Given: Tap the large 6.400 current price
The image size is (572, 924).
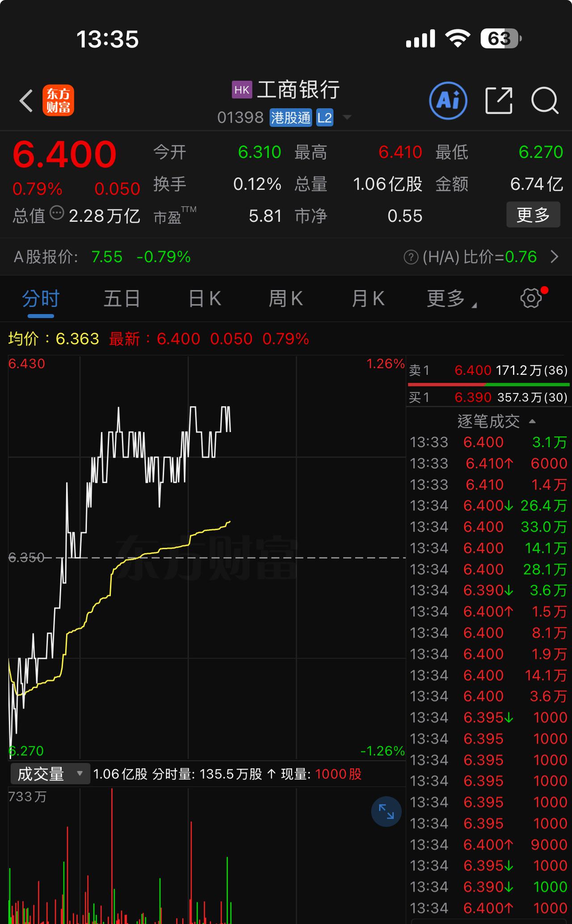Looking at the screenshot, I should pyautogui.click(x=65, y=154).
